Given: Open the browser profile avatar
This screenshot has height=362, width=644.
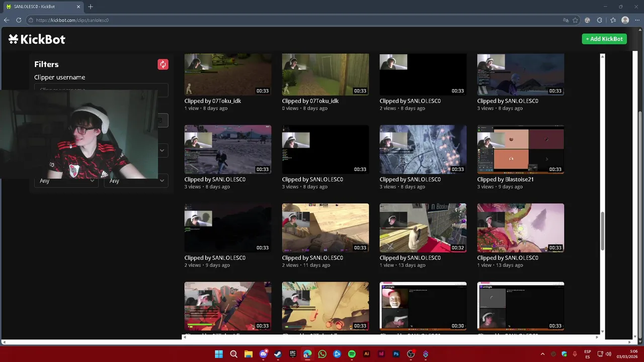Looking at the screenshot, I should coord(625,20).
